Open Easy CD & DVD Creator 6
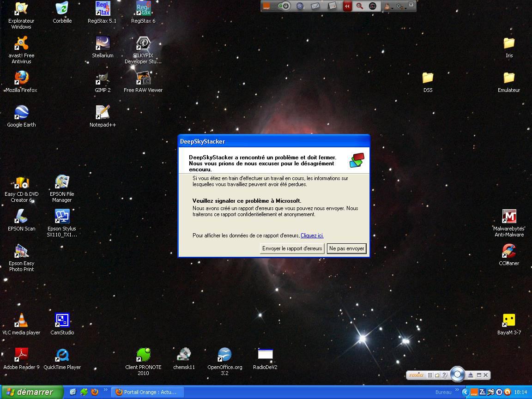This screenshot has width=532, height=399. click(21, 189)
